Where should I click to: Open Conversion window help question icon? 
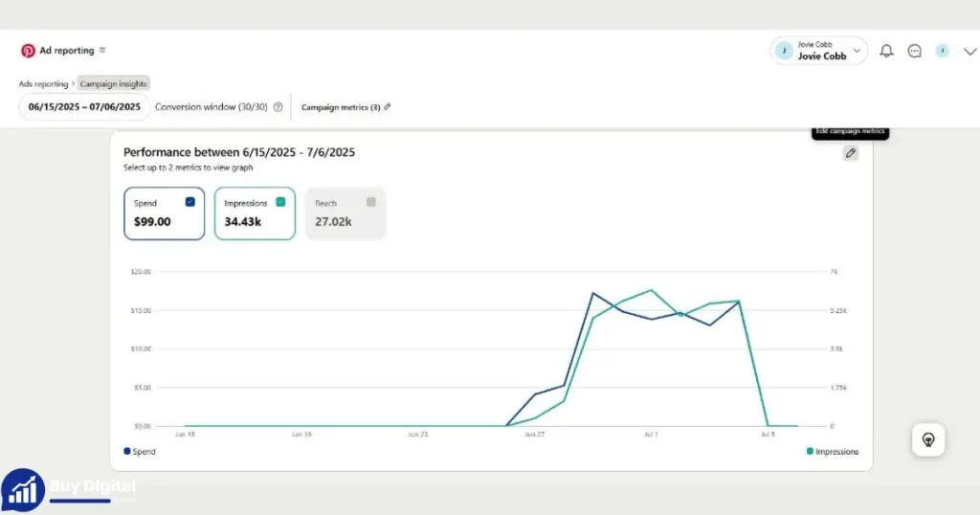pos(278,107)
